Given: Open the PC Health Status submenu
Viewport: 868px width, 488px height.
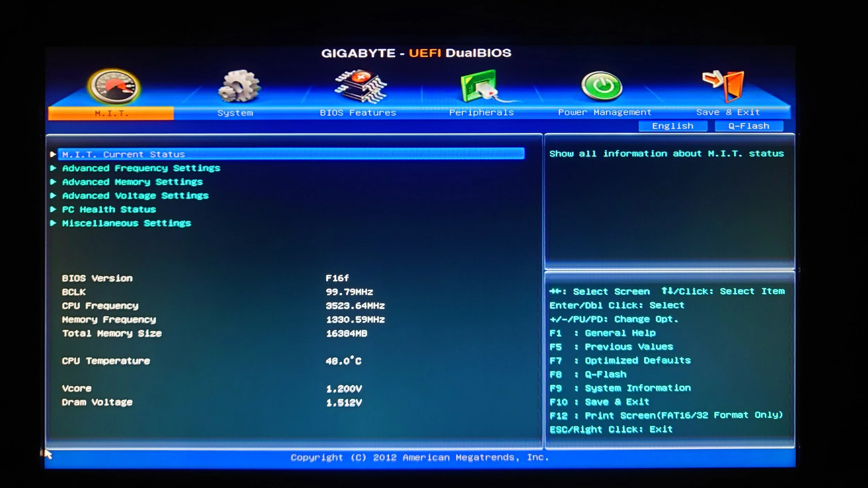Looking at the screenshot, I should [109, 210].
